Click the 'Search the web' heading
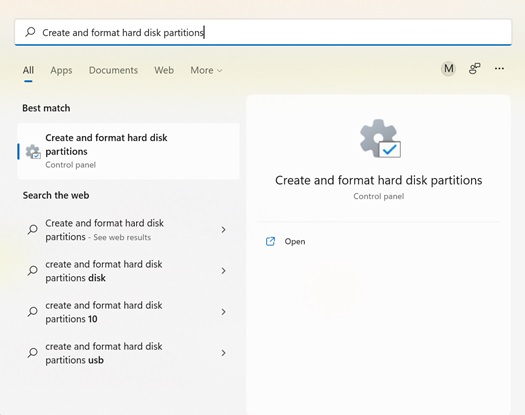525x415 pixels. tap(56, 195)
